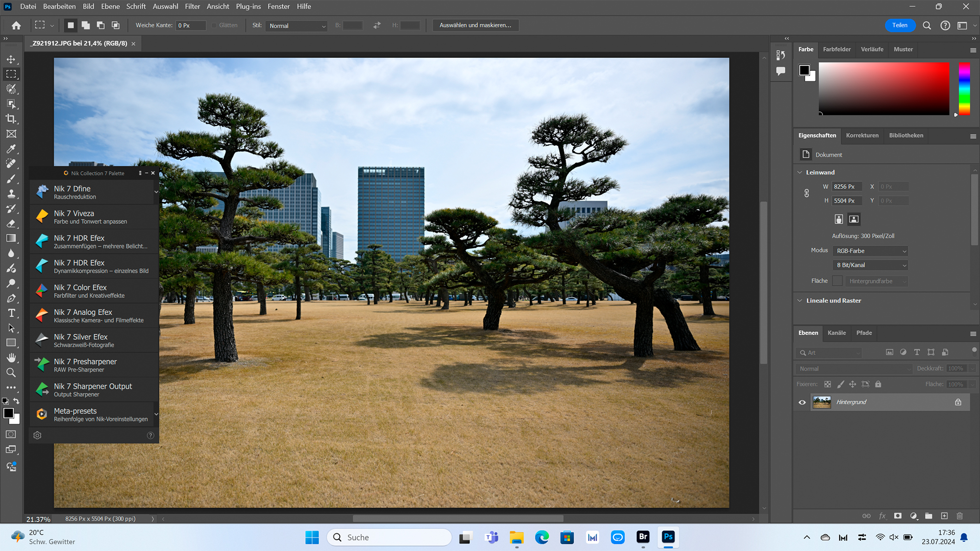Open the Filter menu
Image resolution: width=980 pixels, height=551 pixels.
[192, 6]
